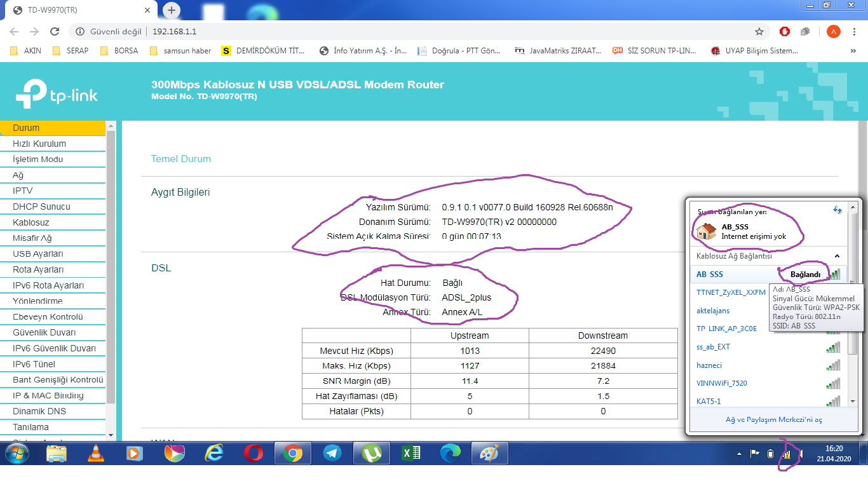868x488 pixels.
Task: Open the Kablosuz menu item
Action: [x=53, y=222]
